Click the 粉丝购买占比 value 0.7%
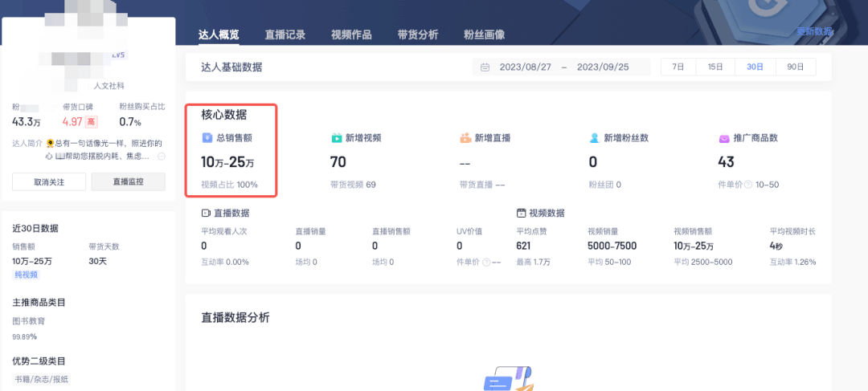 coord(130,122)
